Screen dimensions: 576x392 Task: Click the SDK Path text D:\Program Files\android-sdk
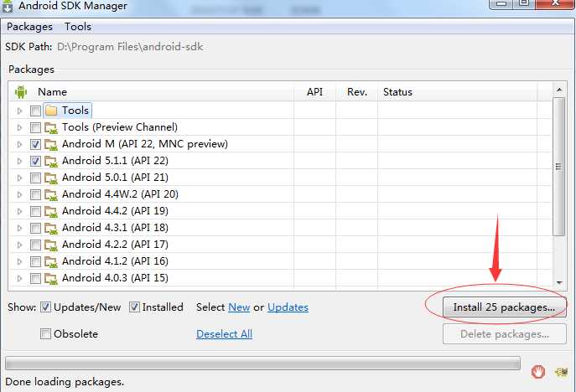coord(130,47)
